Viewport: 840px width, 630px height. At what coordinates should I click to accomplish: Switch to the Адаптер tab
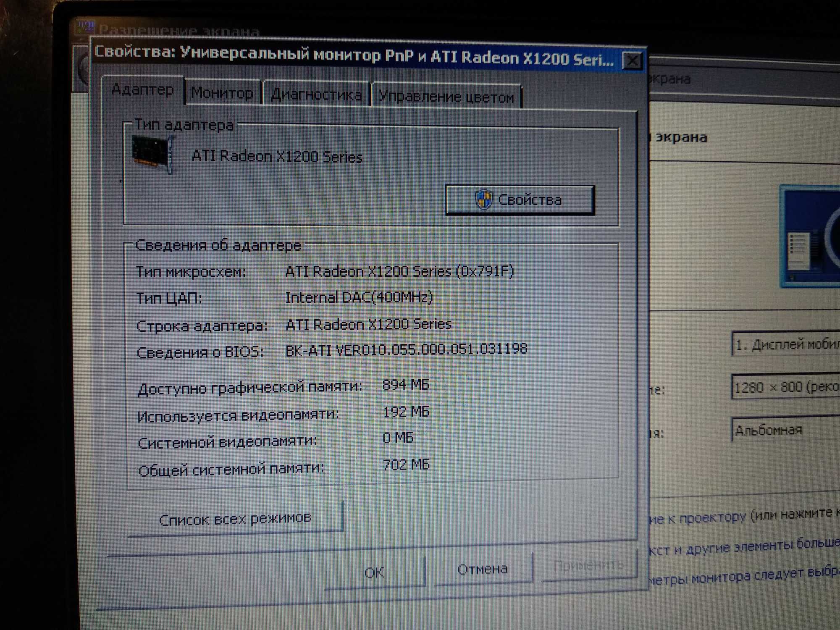pos(143,89)
